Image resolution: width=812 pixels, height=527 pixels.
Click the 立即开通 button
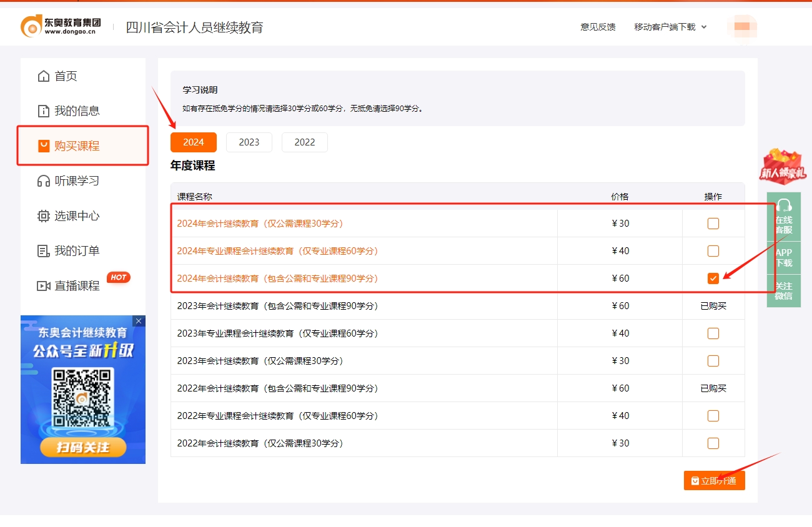[x=714, y=480]
